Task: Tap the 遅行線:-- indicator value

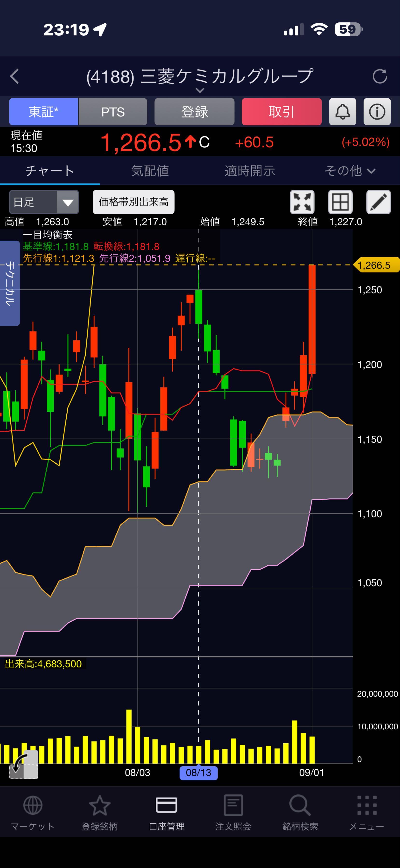Action: click(195, 258)
